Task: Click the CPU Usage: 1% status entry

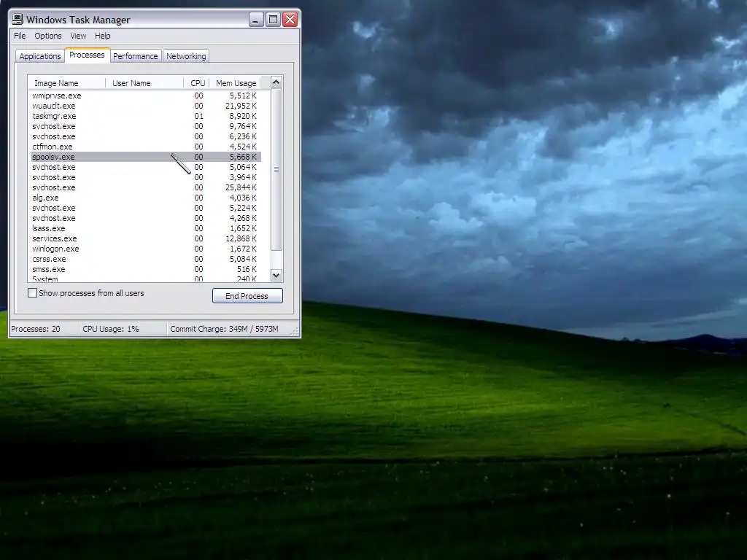Action: [111, 329]
